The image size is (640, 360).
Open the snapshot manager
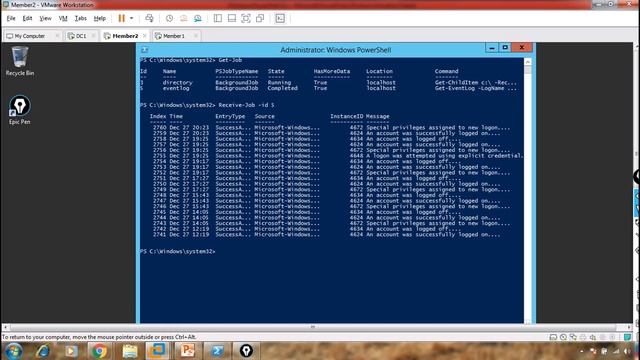click(198, 18)
